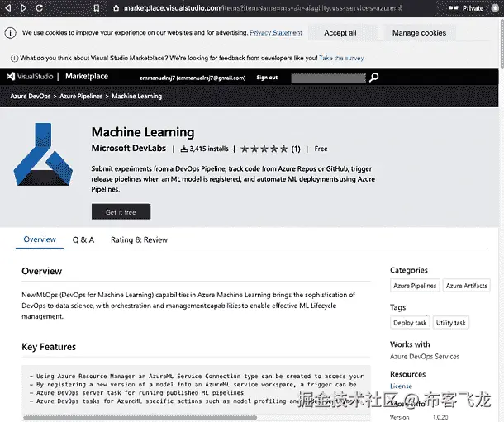Image resolution: width=504 pixels, height=422 pixels.
Task: Go forward using the browser forward arrow
Action: click(x=23, y=8)
